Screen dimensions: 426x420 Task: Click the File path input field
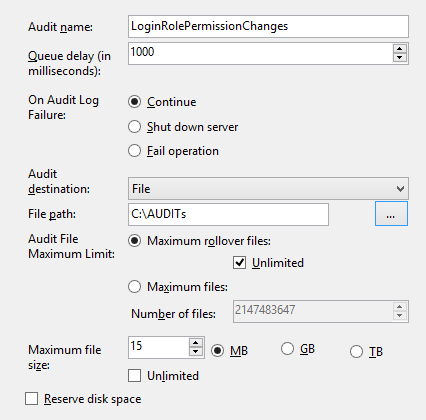[228, 214]
